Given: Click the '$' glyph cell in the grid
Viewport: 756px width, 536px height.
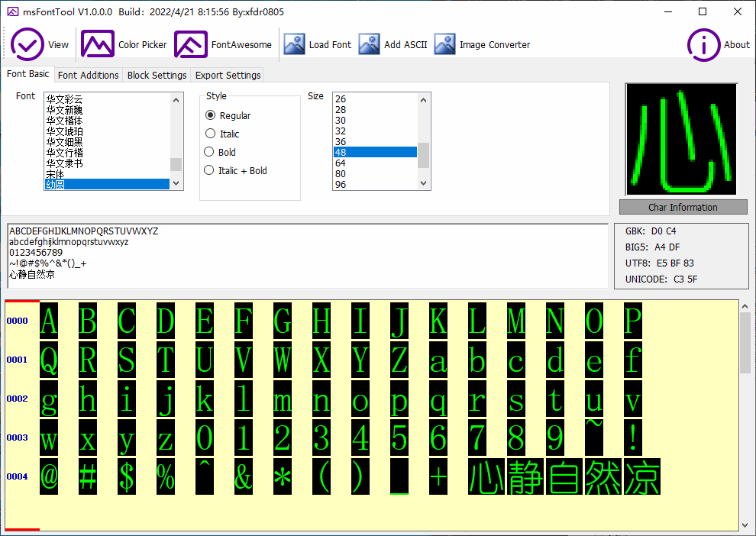Looking at the screenshot, I should click(x=127, y=476).
